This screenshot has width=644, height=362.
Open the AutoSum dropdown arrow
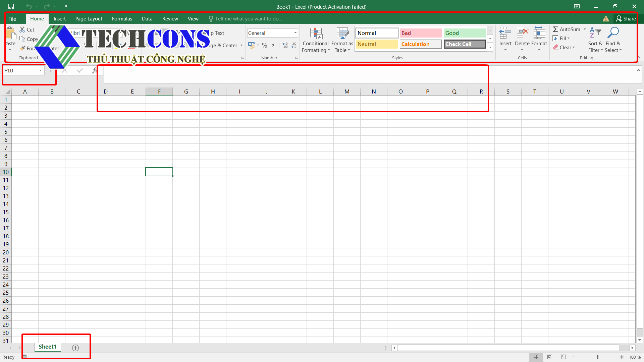click(x=585, y=29)
